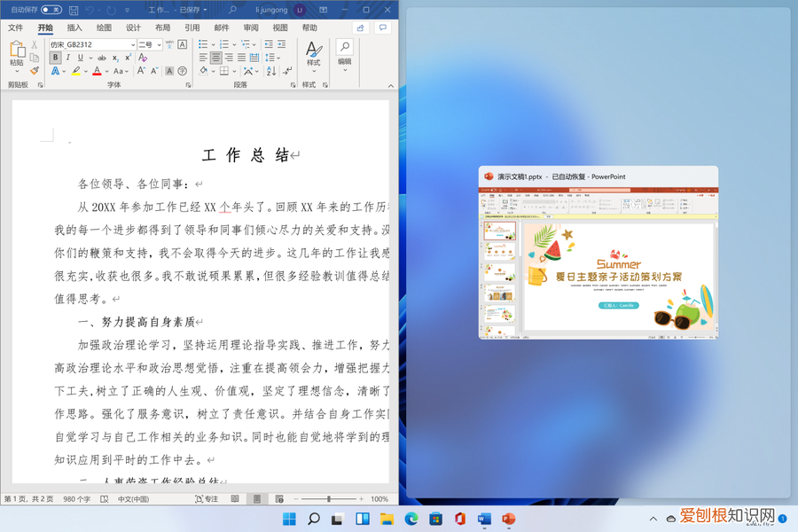Click the Superscript icon
This screenshot has width=798, height=532.
tap(128, 57)
